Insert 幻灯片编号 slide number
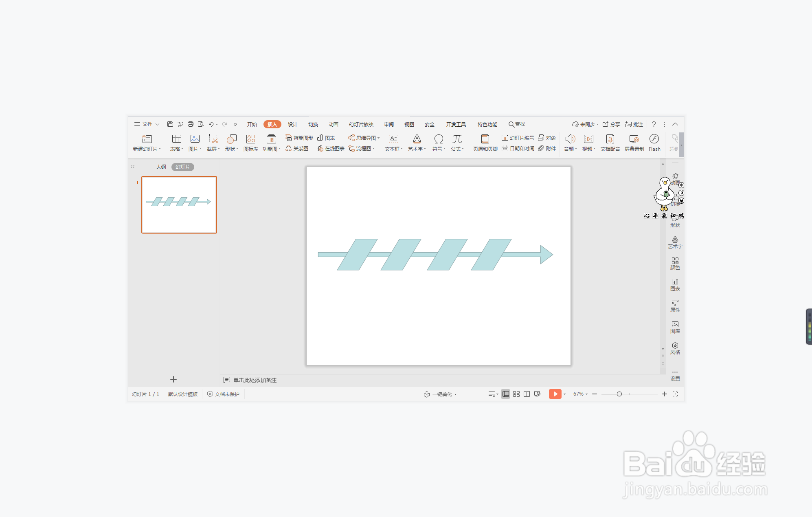 click(518, 138)
